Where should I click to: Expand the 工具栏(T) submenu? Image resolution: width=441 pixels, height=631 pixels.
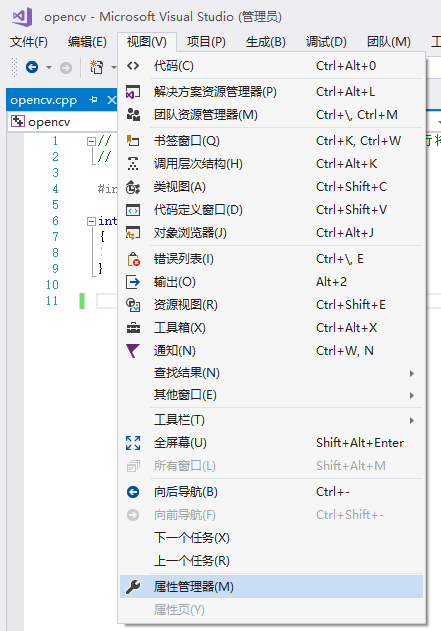[271, 420]
